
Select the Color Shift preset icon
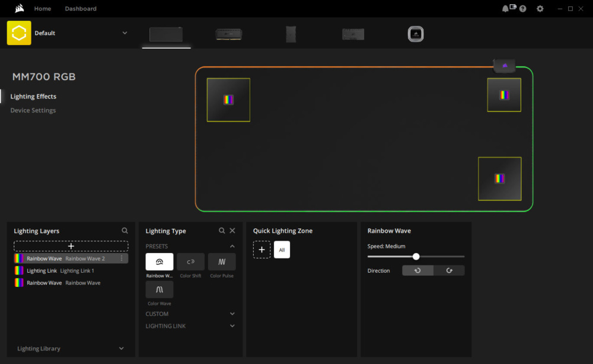point(190,261)
